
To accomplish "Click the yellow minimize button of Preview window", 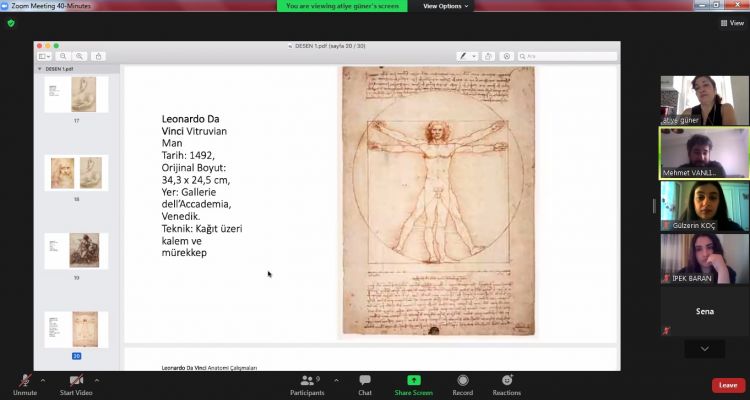I will pos(48,46).
